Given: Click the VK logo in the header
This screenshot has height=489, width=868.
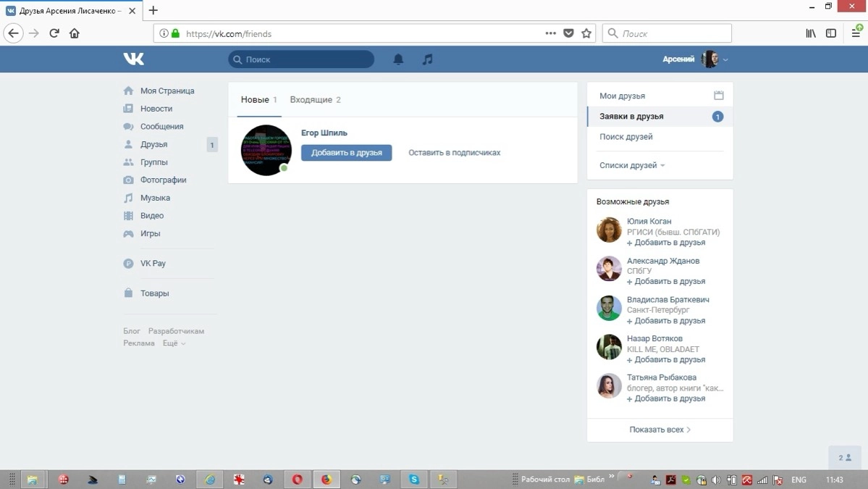Looking at the screenshot, I should pyautogui.click(x=133, y=59).
